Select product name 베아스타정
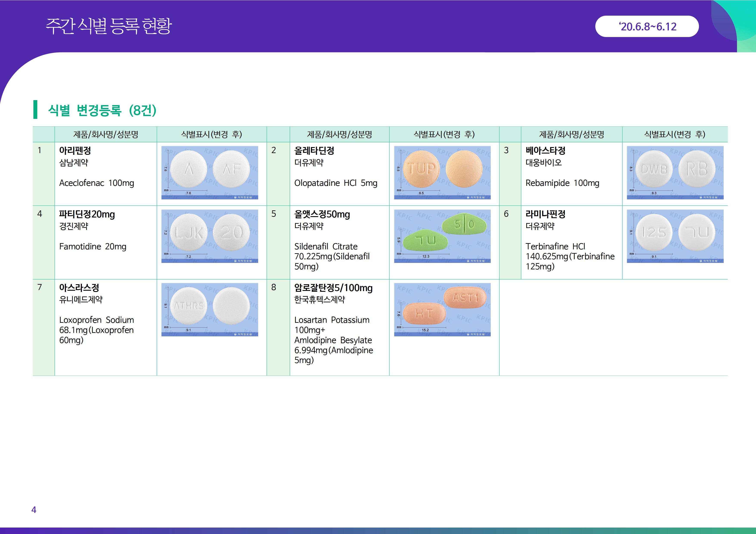 point(545,151)
